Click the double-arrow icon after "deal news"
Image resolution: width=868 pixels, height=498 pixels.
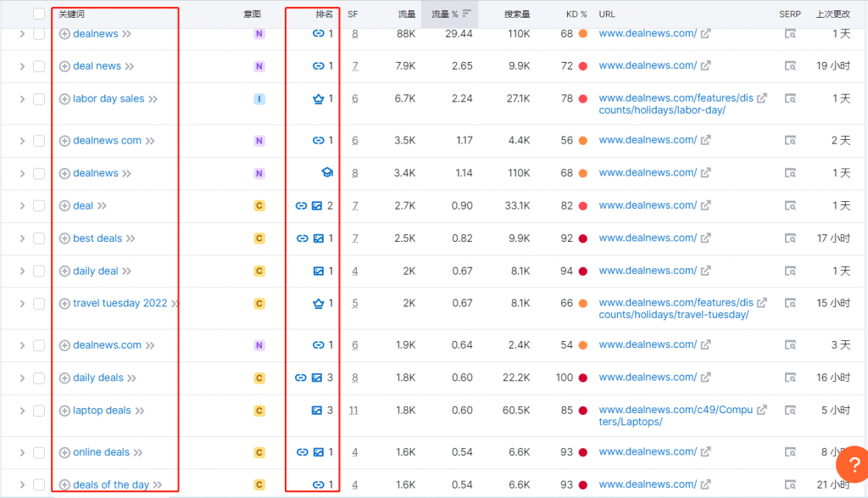pyautogui.click(x=130, y=66)
